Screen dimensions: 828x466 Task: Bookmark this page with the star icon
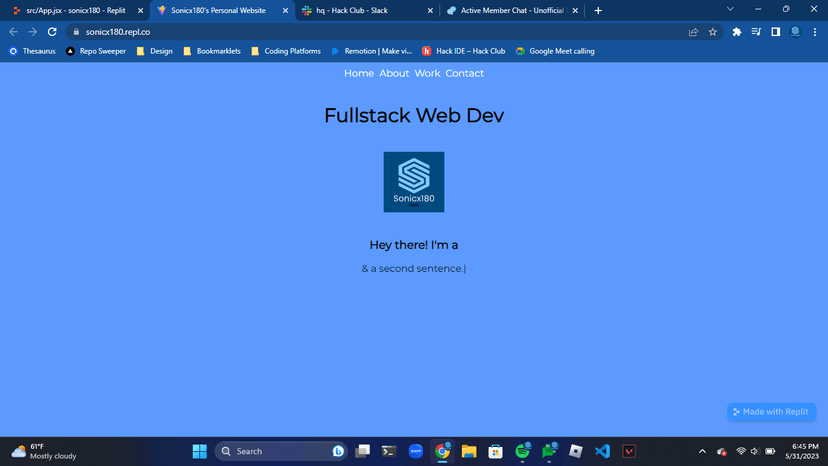713,32
